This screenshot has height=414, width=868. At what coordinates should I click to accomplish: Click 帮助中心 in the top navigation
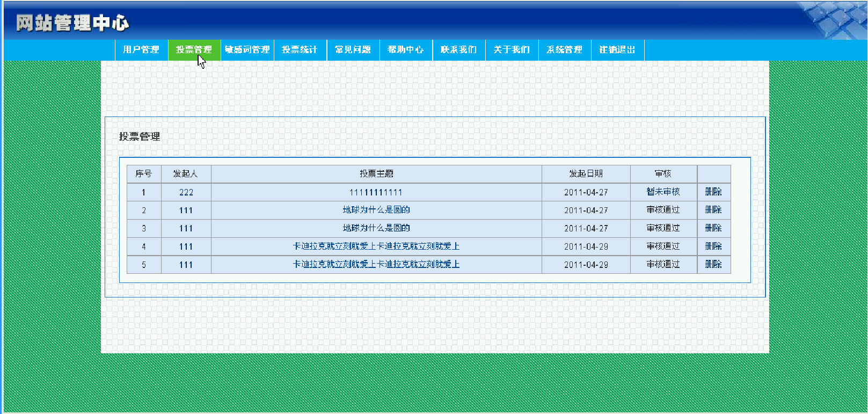click(406, 50)
